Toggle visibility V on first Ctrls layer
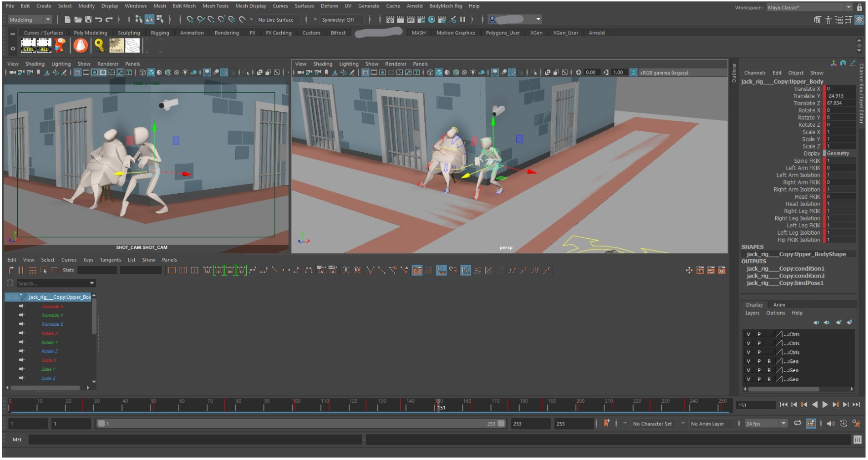868x460 pixels. pos(748,335)
